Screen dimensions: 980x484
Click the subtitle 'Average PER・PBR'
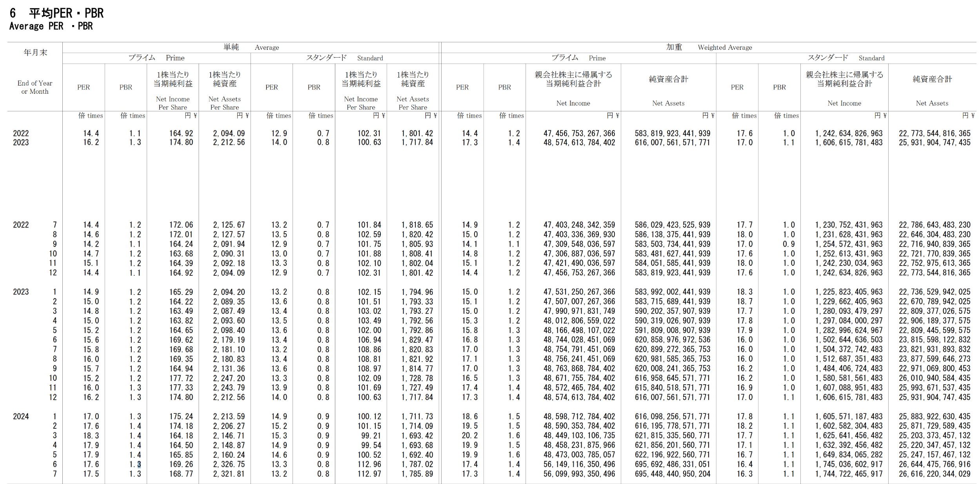coord(51,26)
